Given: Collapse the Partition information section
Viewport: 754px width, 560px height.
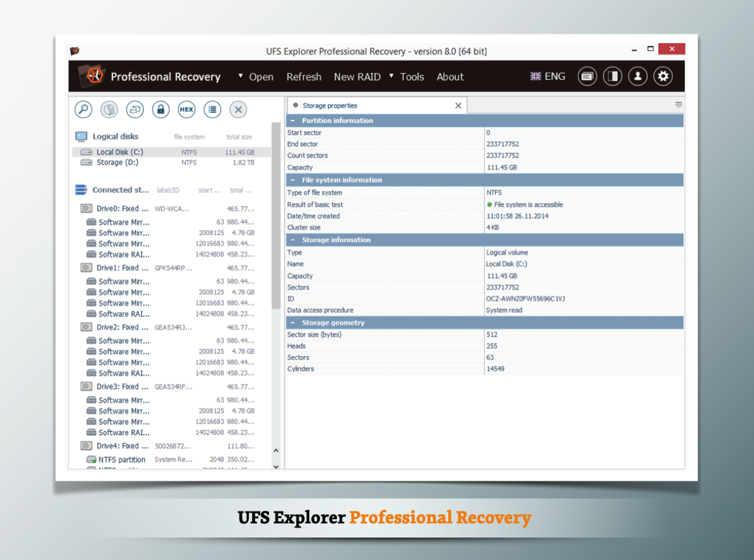Looking at the screenshot, I should 293,121.
